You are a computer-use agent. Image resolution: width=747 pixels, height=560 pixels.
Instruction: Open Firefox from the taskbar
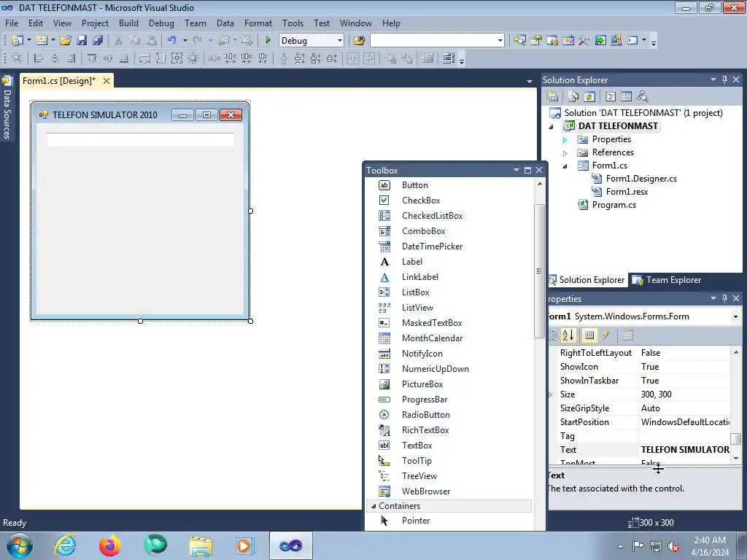pos(109,545)
